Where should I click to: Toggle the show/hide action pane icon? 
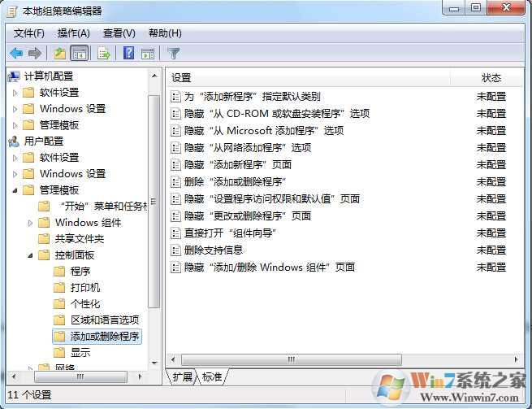tap(148, 54)
